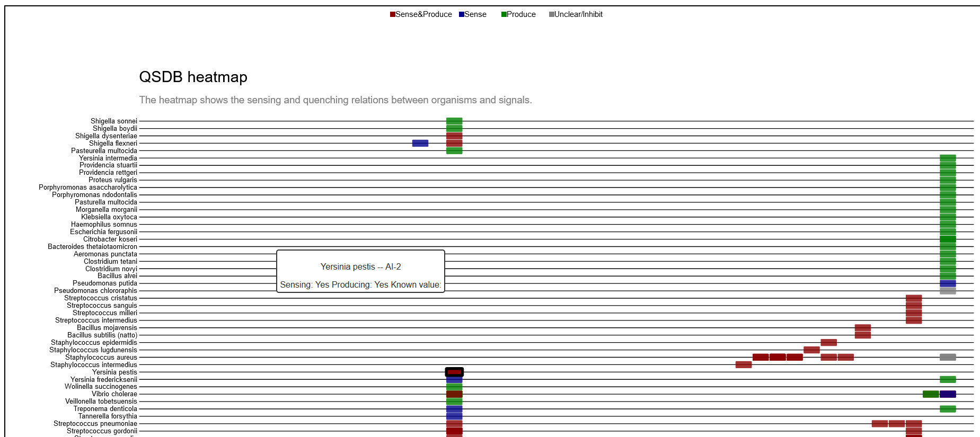Viewport: 980px width, 437px height.
Task: Click the green cell in Treponema denticola row
Action: click(948, 409)
